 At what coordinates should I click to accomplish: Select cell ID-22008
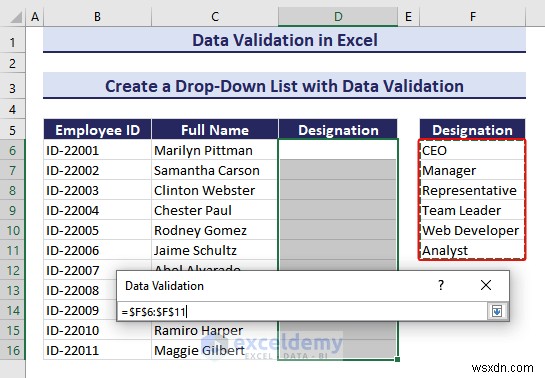pos(80,290)
